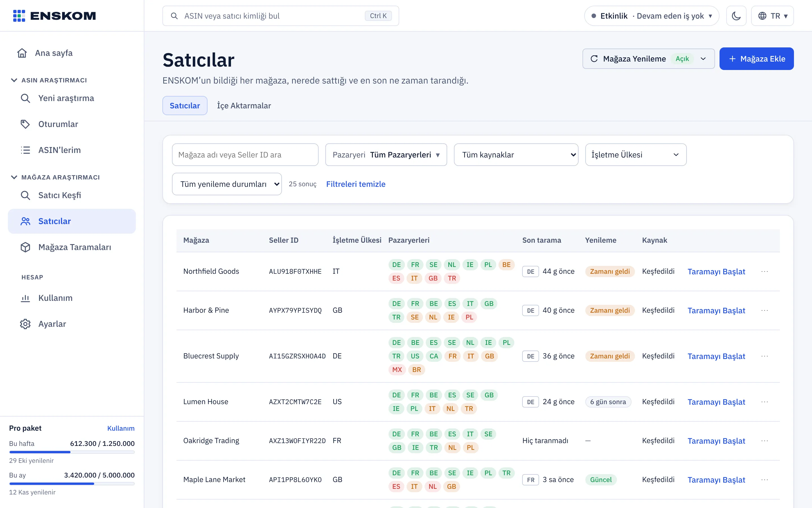This screenshot has width=812, height=508.
Task: Collapse the ASIN ARAŞTIRMACI section
Action: pos(49,80)
